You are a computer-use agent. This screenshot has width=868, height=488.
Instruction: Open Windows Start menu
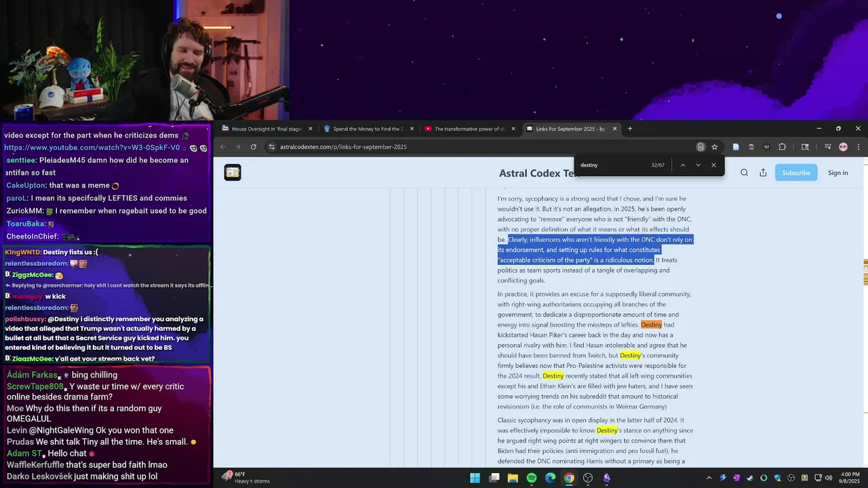(475, 478)
